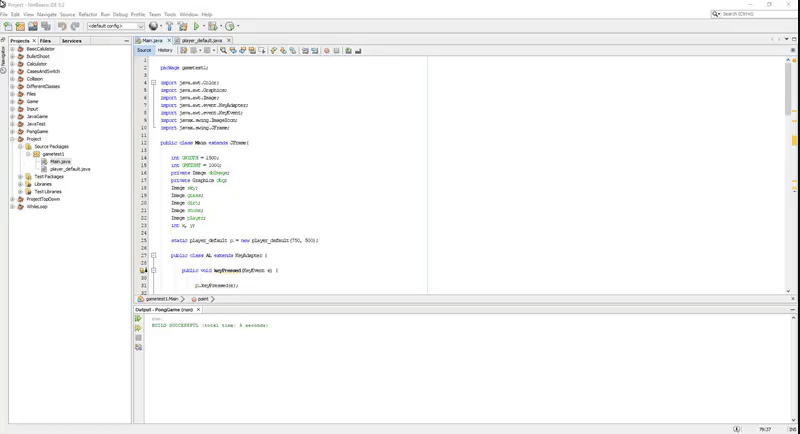Select the ProjectTopDown project
This screenshot has height=434, width=800.
click(x=43, y=199)
